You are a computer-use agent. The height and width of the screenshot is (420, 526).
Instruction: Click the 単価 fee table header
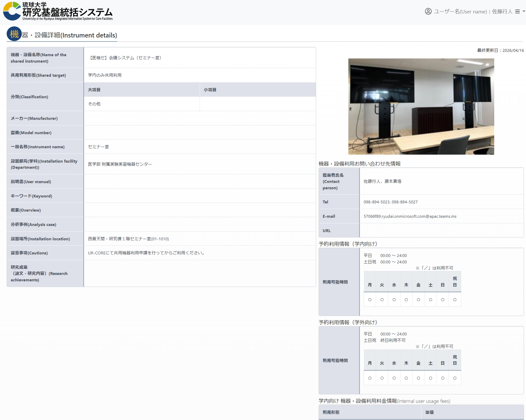pyautogui.click(x=429, y=412)
